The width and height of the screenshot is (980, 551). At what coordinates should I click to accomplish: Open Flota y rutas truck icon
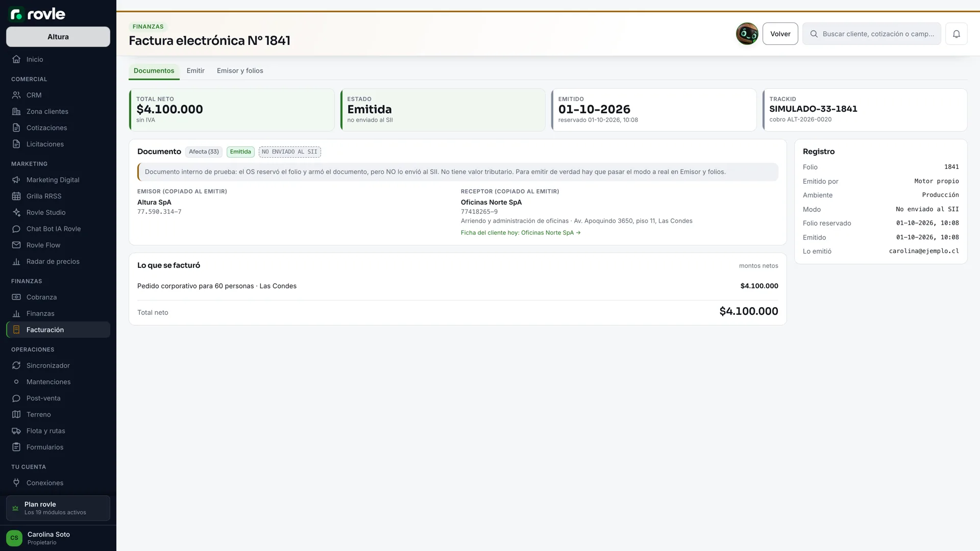(16, 431)
